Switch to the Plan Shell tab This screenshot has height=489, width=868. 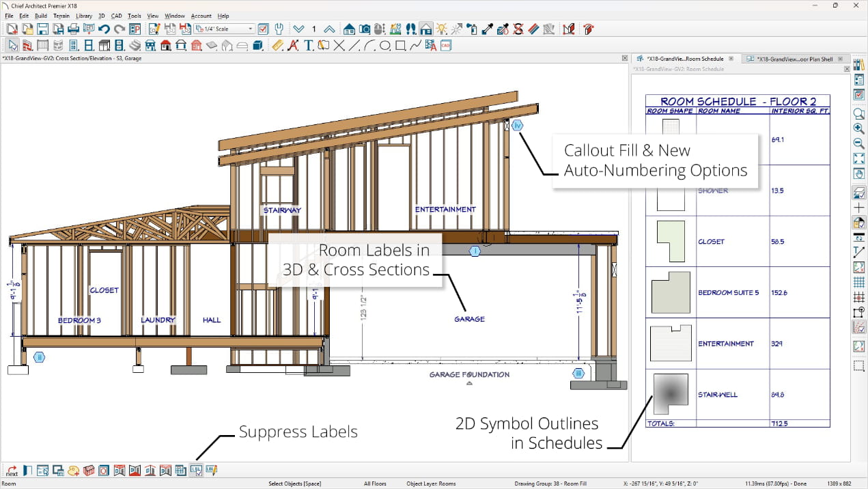(794, 59)
